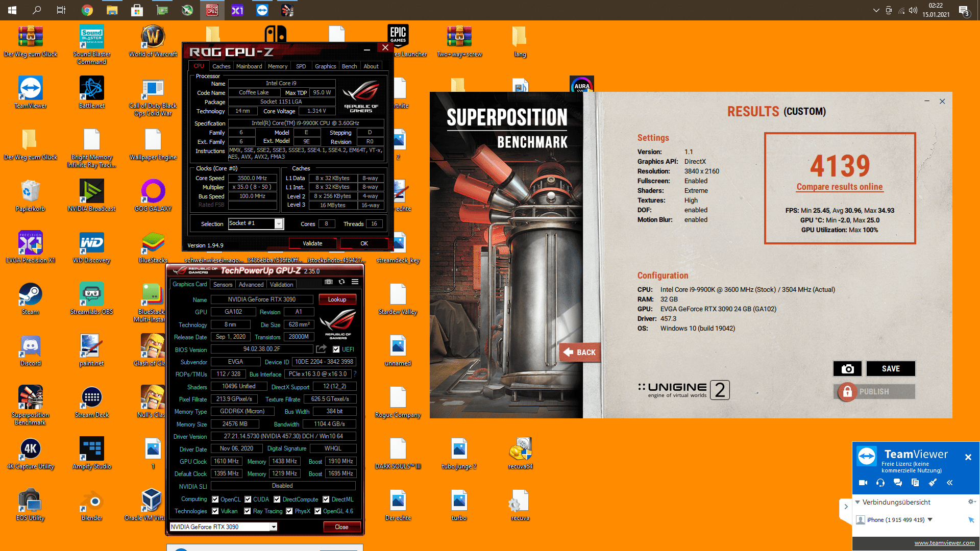Toggle the Vulkan checkbox
Viewport: 980px width, 551px height.
coord(215,511)
